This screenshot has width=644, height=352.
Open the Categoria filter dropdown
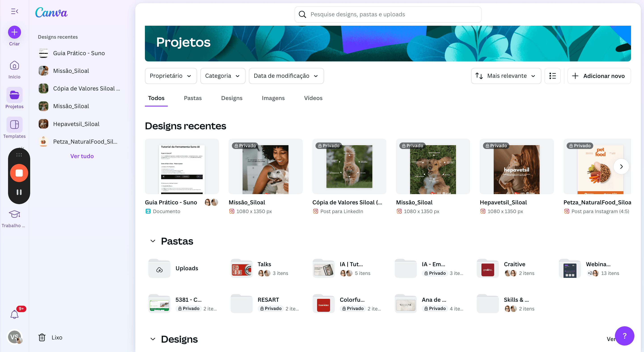(x=223, y=76)
